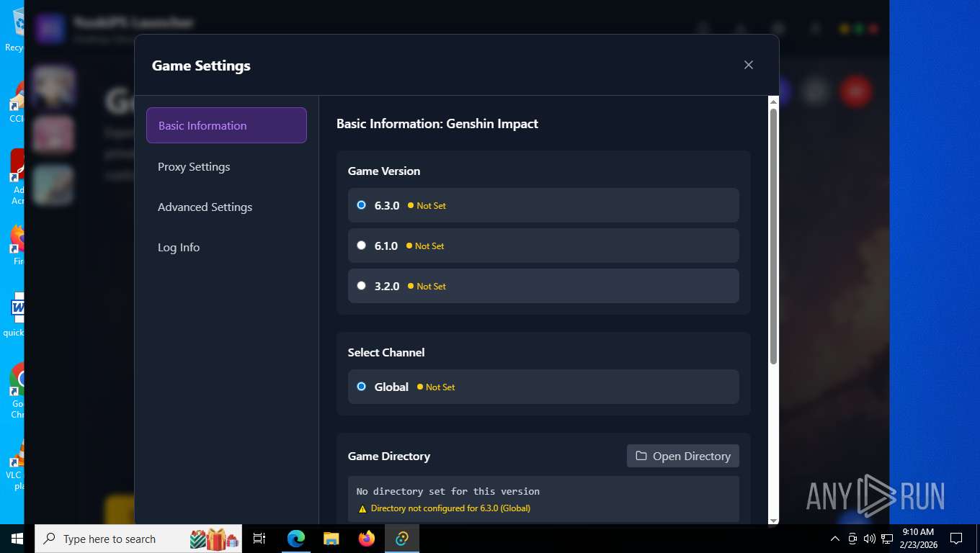Screen dimensions: 980x553
Task: Open the Log Info tab
Action: coord(226,247)
